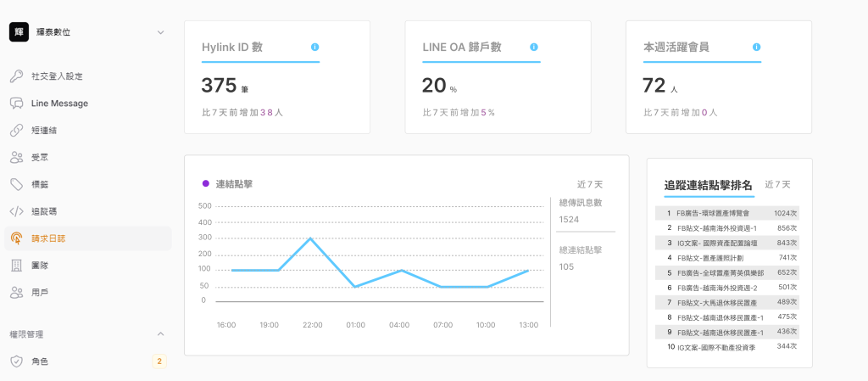This screenshot has height=381, width=868.
Task: Go to the 用戶 menu item
Action: coord(39,293)
